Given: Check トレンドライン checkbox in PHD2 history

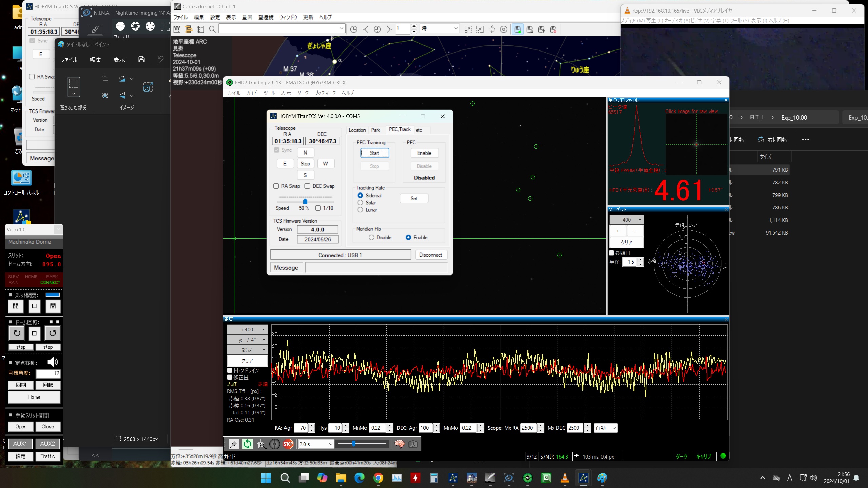Looking at the screenshot, I should (x=230, y=370).
